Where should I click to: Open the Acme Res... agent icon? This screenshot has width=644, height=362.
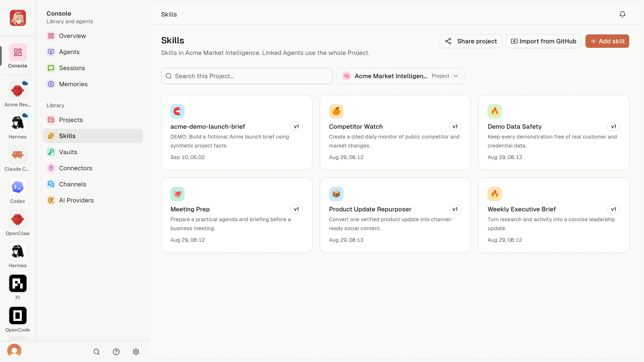click(x=17, y=90)
